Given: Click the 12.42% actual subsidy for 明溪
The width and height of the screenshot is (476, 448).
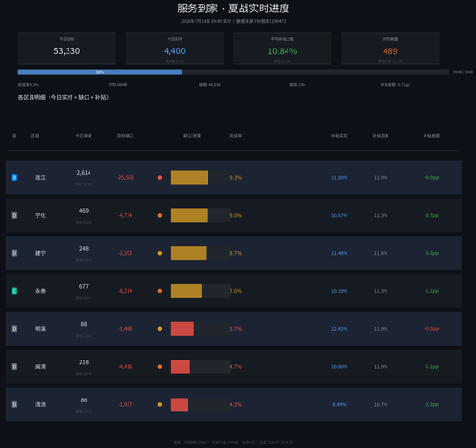Looking at the screenshot, I should pos(339,329).
